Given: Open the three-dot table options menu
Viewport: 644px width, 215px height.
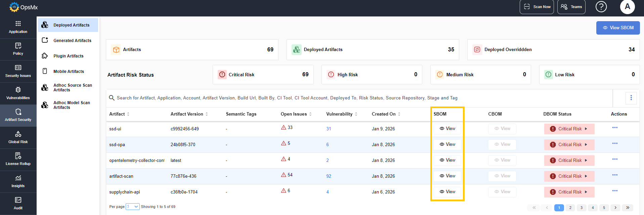Looking at the screenshot, I should coord(631,98).
